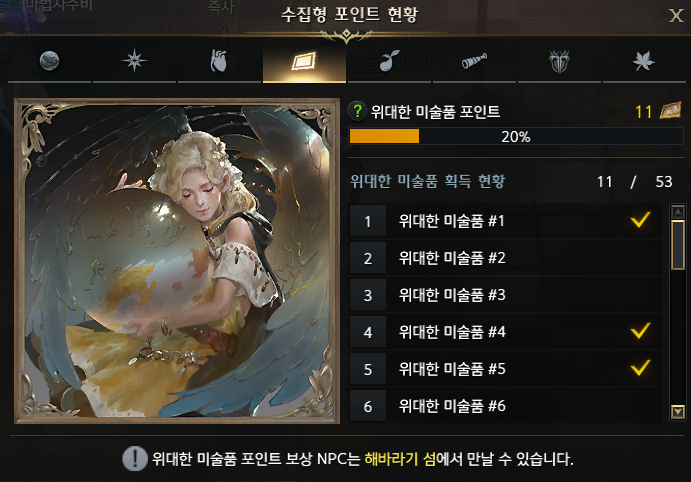Click the checkmark next to 위대한 미술품 #5
The height and width of the screenshot is (482, 691).
(x=640, y=367)
